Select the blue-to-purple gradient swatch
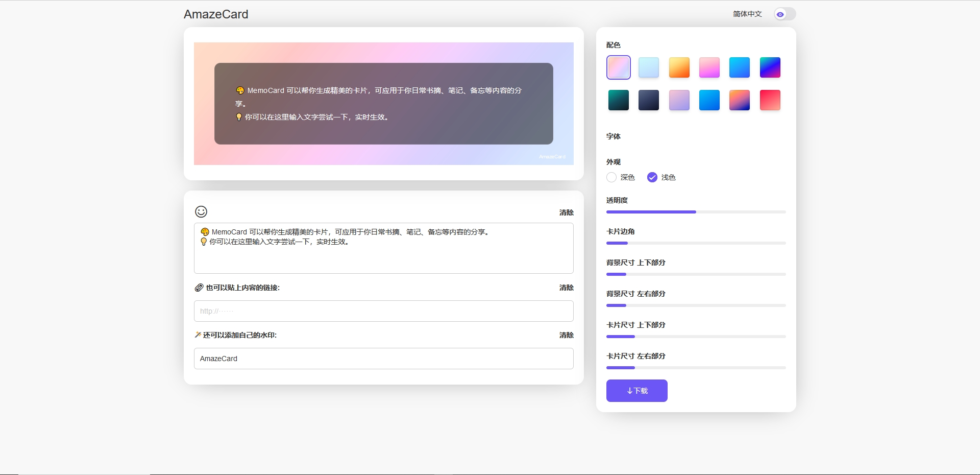Screen dimensions: 980x475 pyautogui.click(x=770, y=67)
